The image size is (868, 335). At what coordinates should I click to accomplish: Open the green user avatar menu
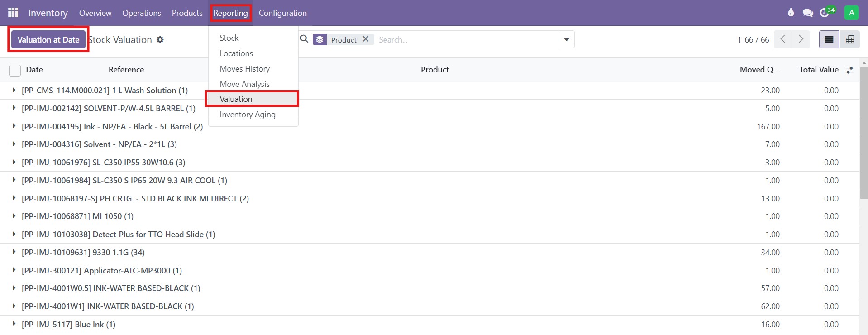851,13
